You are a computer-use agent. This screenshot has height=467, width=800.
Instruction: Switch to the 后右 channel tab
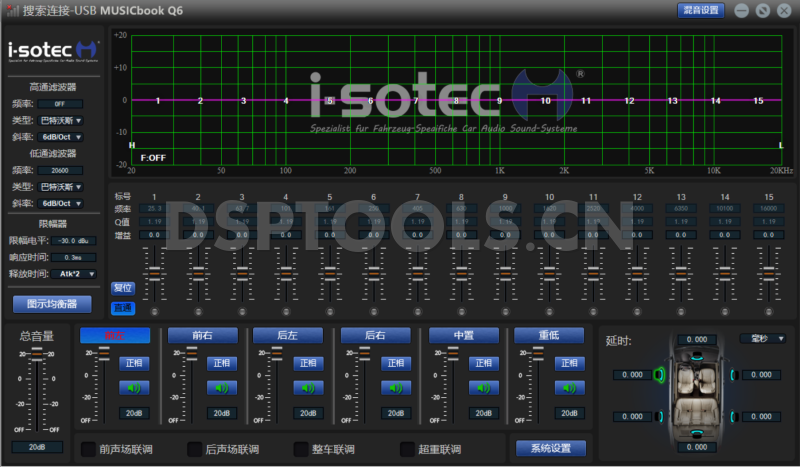(x=376, y=335)
